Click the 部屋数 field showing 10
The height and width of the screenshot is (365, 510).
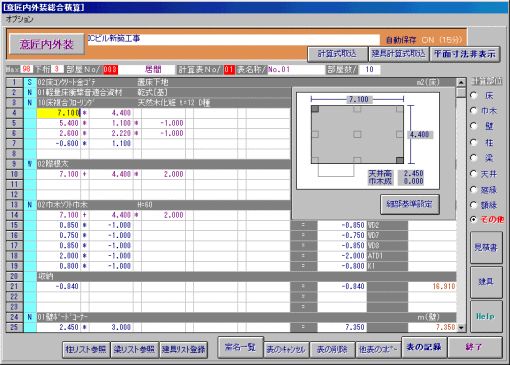click(x=369, y=69)
